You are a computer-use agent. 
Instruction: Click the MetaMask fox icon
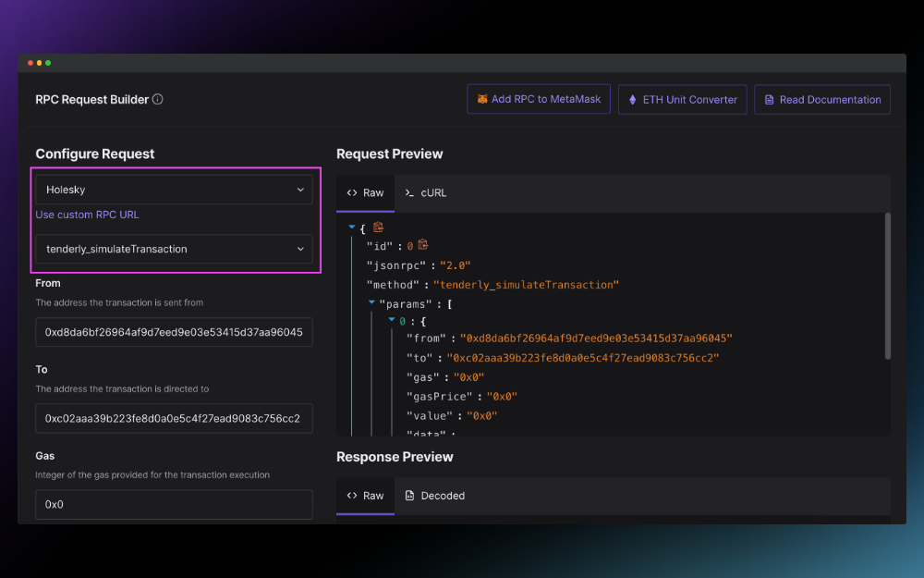(x=482, y=99)
